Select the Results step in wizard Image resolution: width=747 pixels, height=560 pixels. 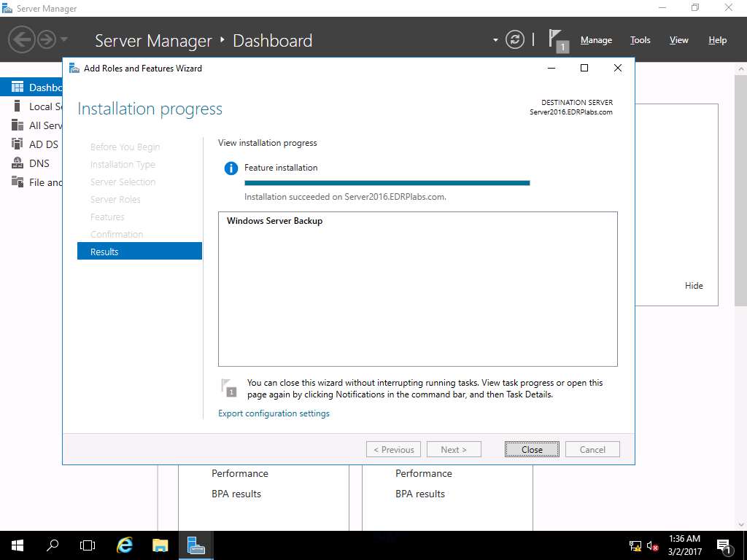[139, 252]
